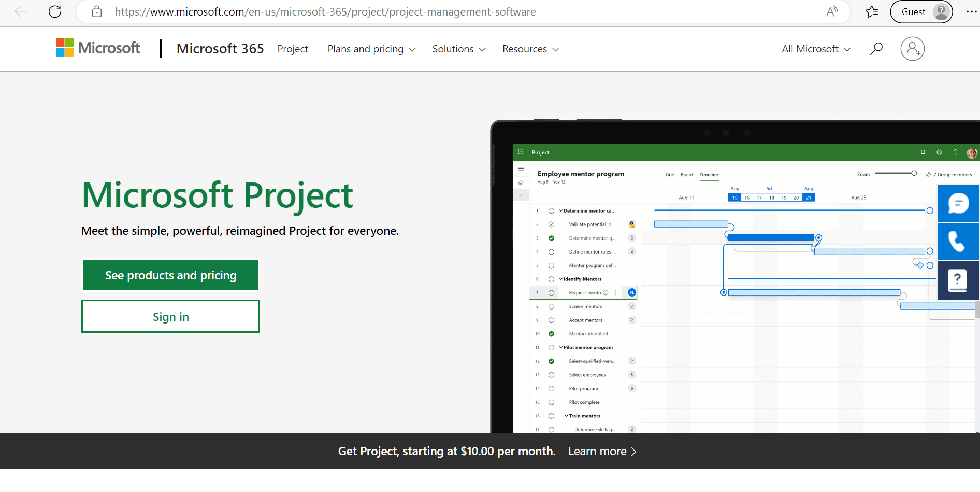The image size is (980, 492).
Task: Toggle completion circle for Validate potential jo... task
Action: (x=552, y=224)
